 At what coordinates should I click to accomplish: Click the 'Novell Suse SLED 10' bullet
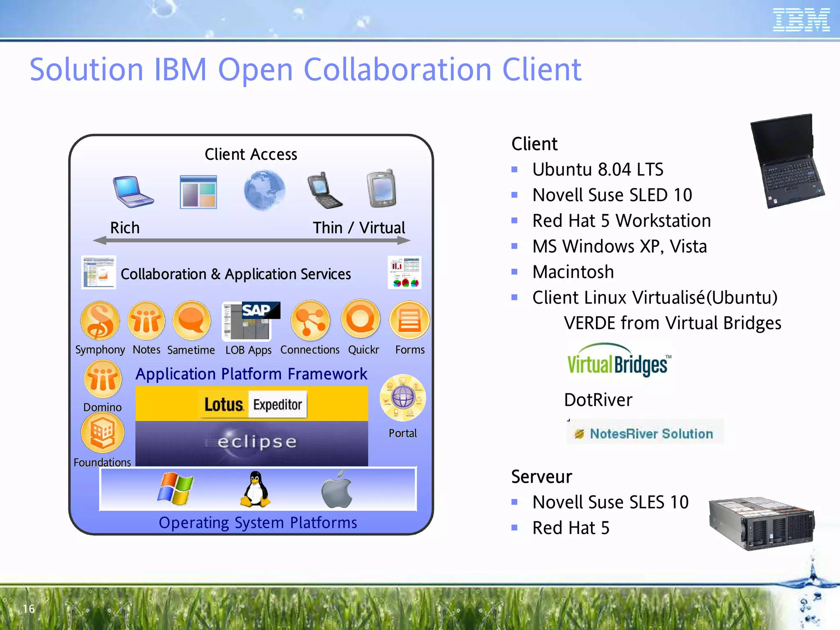coord(612,195)
